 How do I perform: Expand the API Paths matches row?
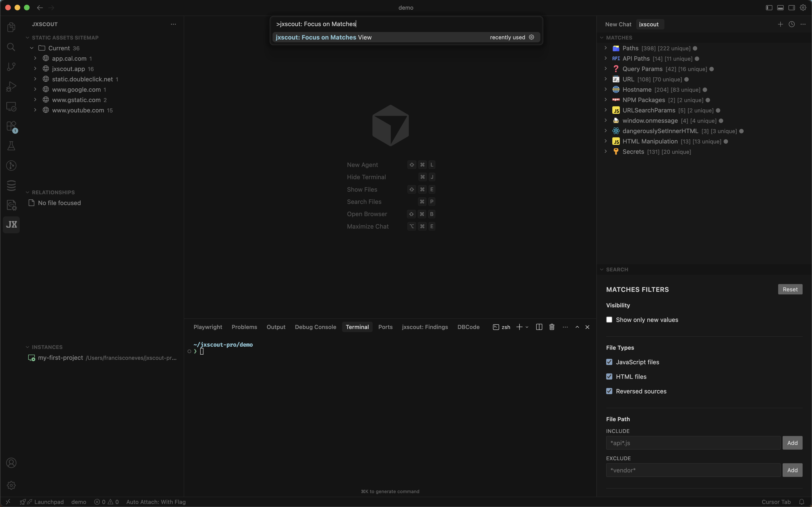click(x=606, y=58)
